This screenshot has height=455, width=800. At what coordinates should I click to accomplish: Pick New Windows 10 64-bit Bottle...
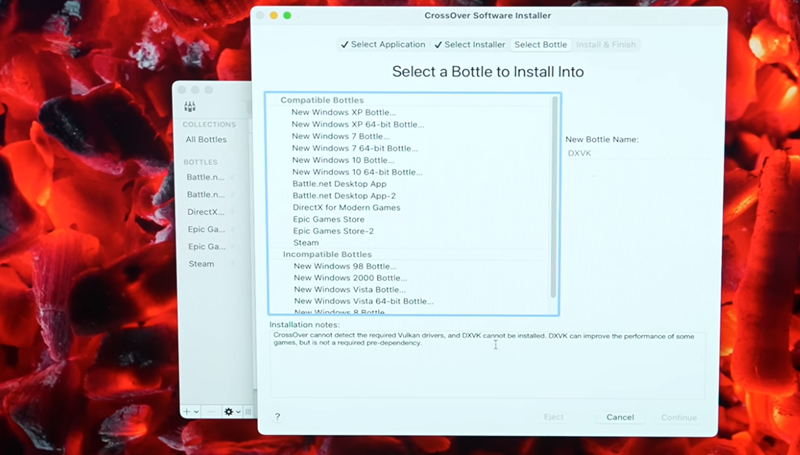[x=357, y=172]
